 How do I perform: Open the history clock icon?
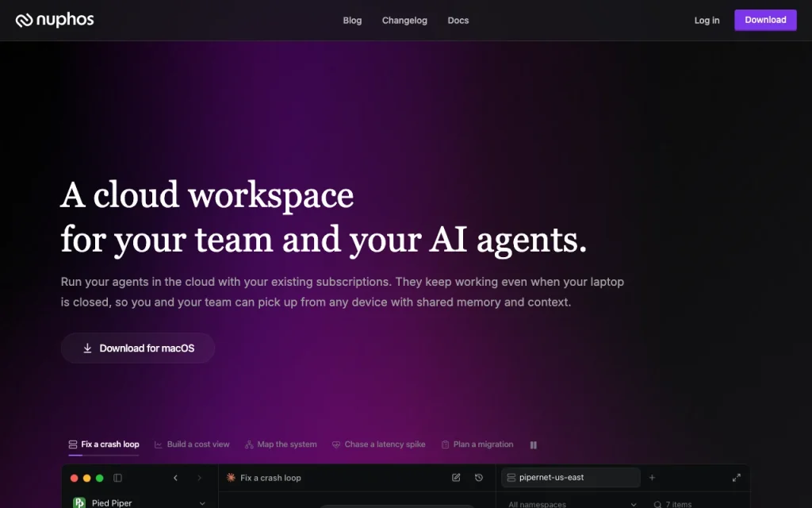(x=479, y=477)
